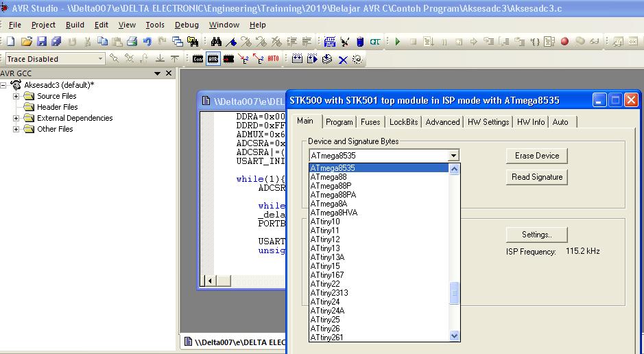Click the 'Con' programmer connect icon
The width and height of the screenshot is (644, 354).
click(198, 59)
